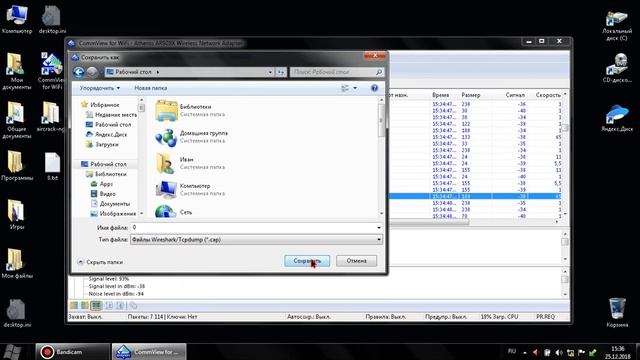Open the Windows Start button
Viewport: 640px width, 360px height.
click(x=12, y=352)
